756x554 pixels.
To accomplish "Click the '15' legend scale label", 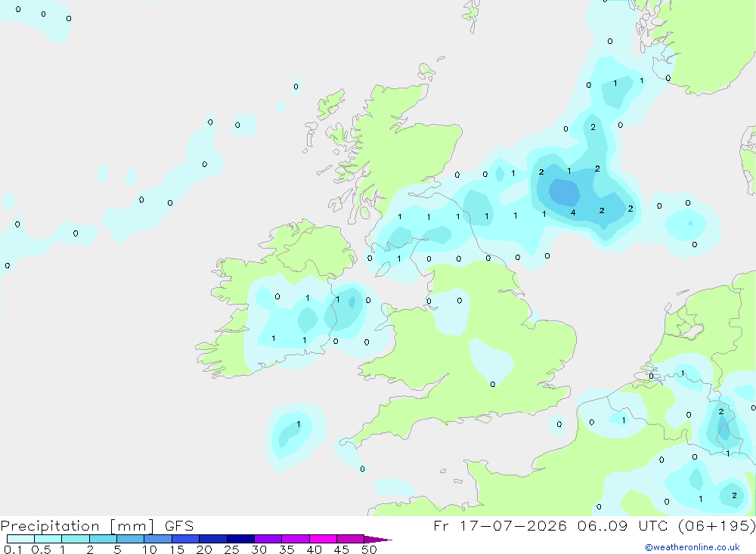I will coord(177,549).
